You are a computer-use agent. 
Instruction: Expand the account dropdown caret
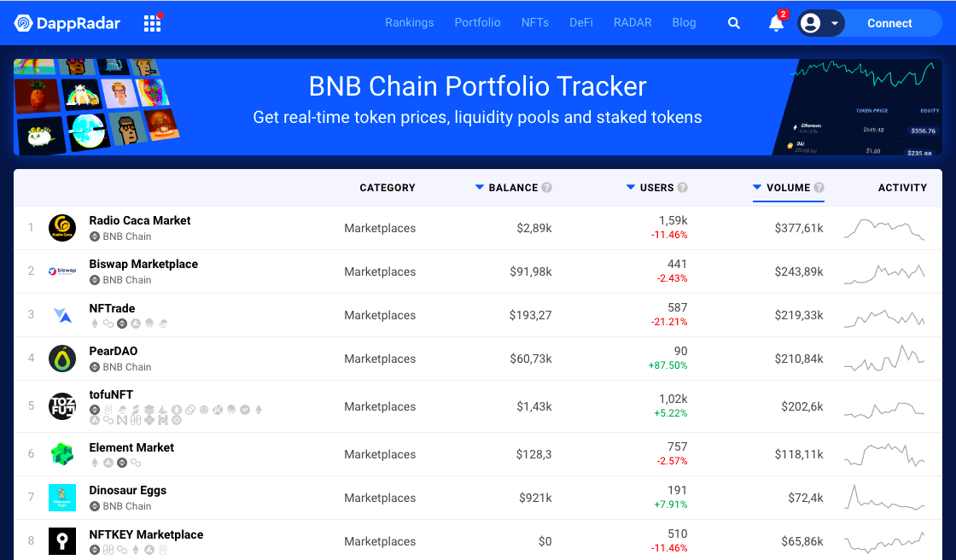(835, 24)
